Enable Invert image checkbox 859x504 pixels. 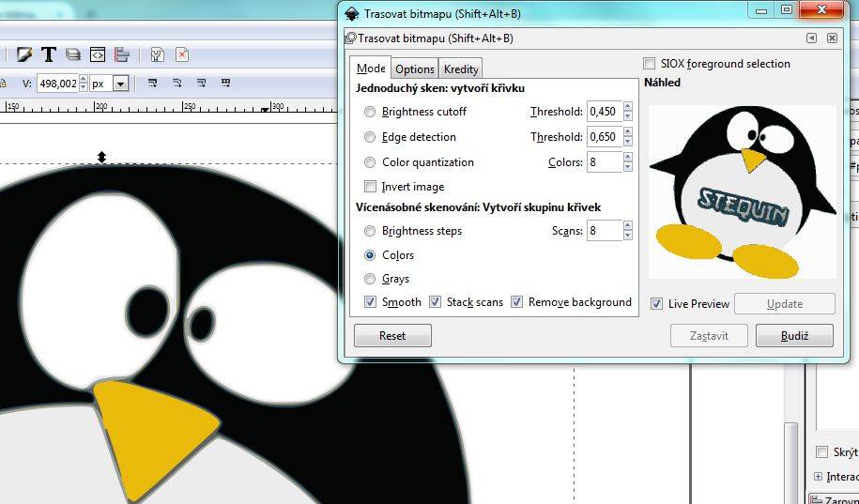coord(370,187)
